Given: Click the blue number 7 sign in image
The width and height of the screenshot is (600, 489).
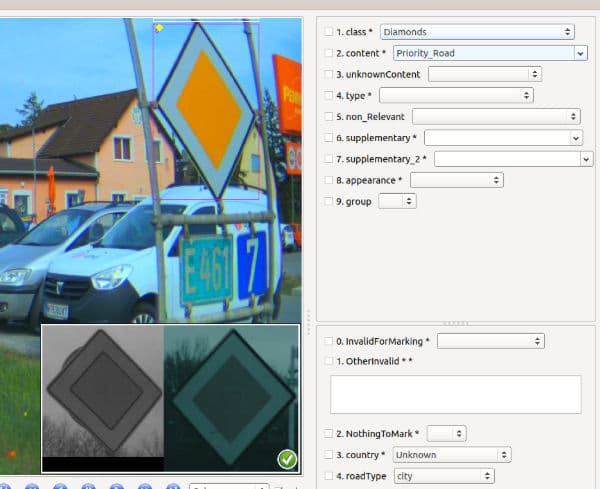Looking at the screenshot, I should tap(252, 266).
